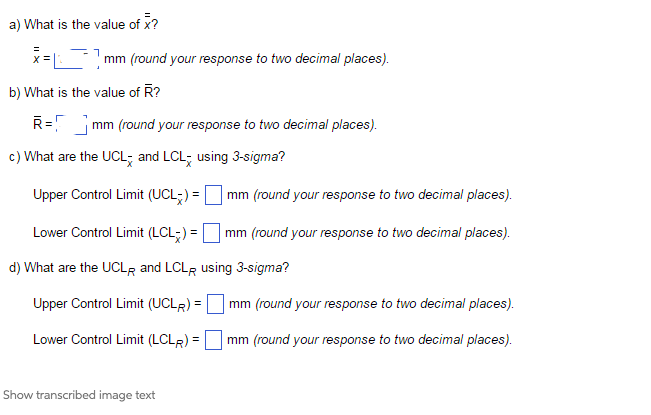Viewport: 651px width, 415px height.
Task: Click the Upper Control Limit (UCL R) label
Action: pos(112,304)
